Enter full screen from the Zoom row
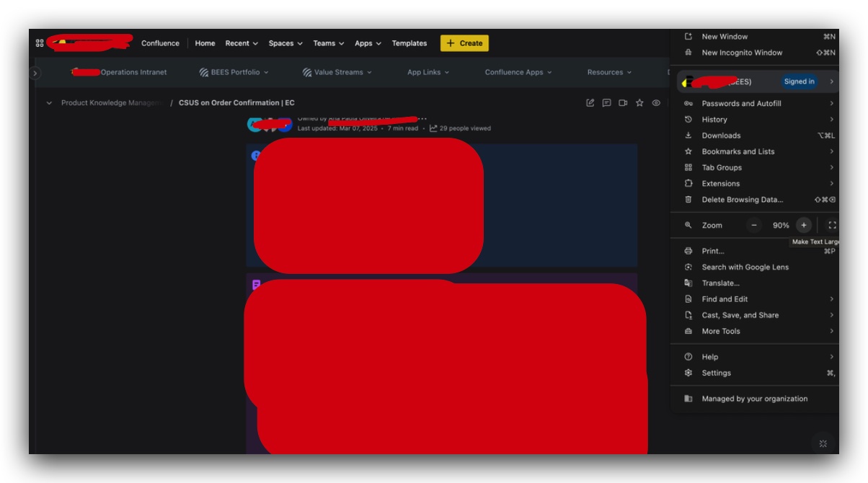The width and height of the screenshot is (868, 483). 832,225
